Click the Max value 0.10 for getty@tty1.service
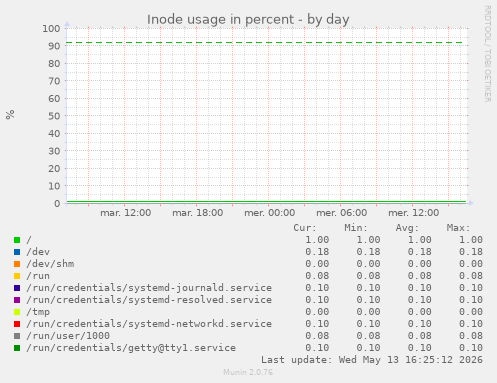The width and height of the screenshot is (497, 383). (471, 348)
